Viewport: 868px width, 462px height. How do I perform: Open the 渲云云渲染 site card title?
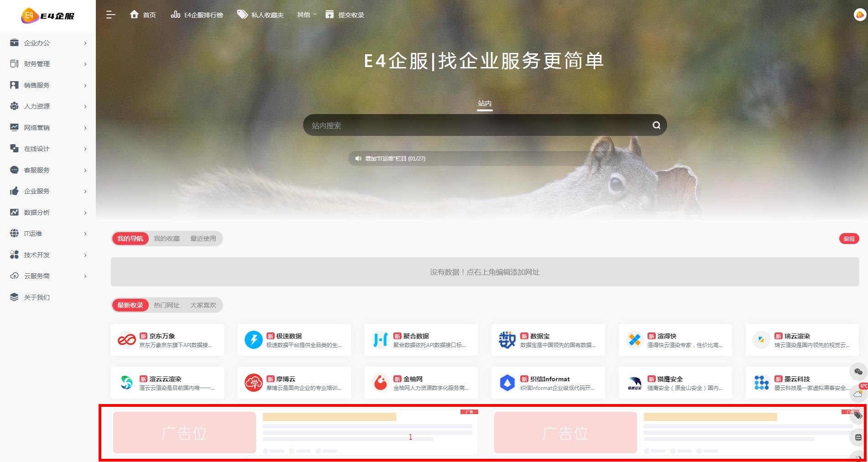pyautogui.click(x=165, y=379)
